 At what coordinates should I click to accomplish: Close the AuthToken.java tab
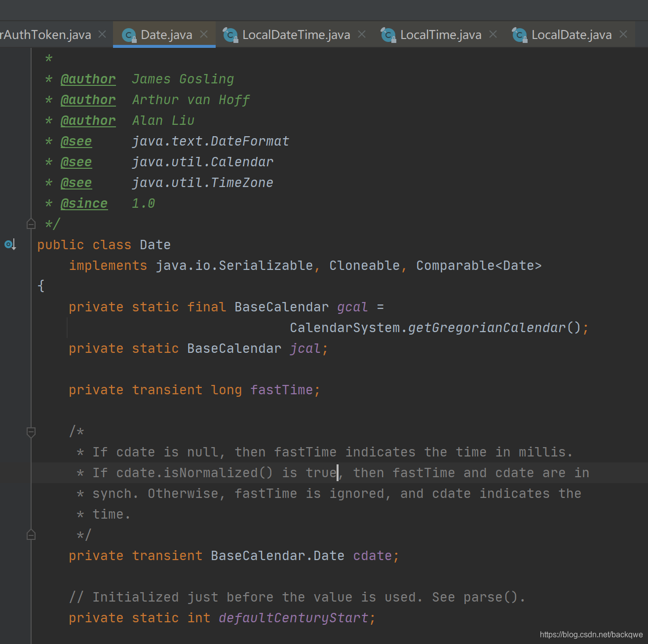click(102, 34)
